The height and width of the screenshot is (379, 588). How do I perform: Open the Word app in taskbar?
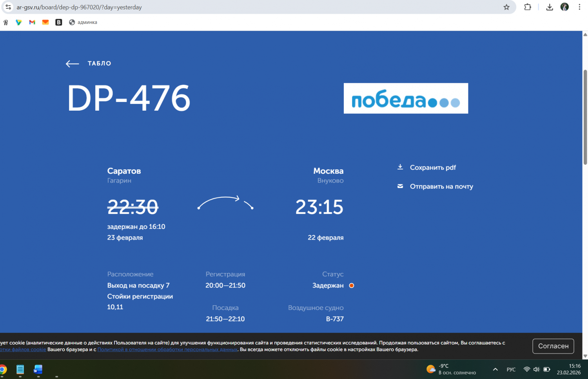pos(38,369)
